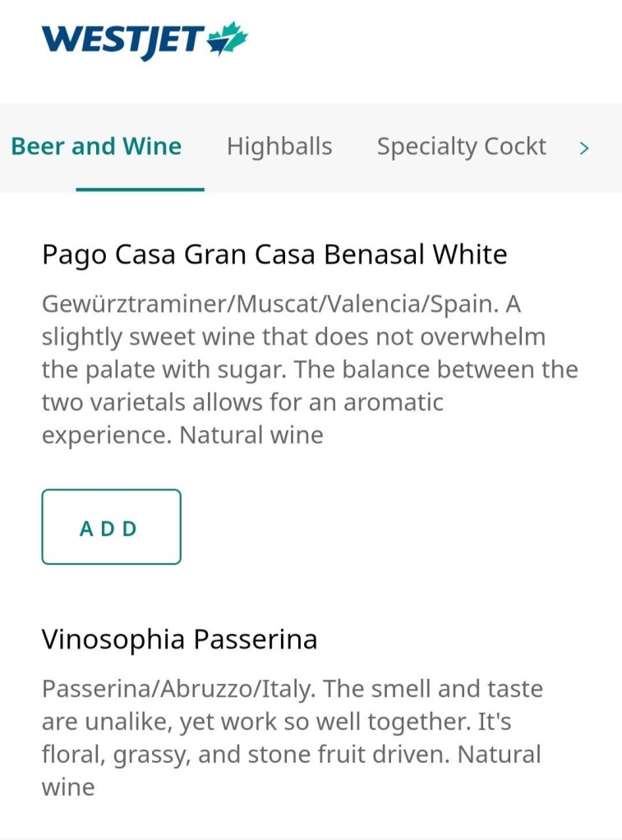622x840 pixels.
Task: Click the WestJet wordmark in the header
Action: (x=123, y=39)
